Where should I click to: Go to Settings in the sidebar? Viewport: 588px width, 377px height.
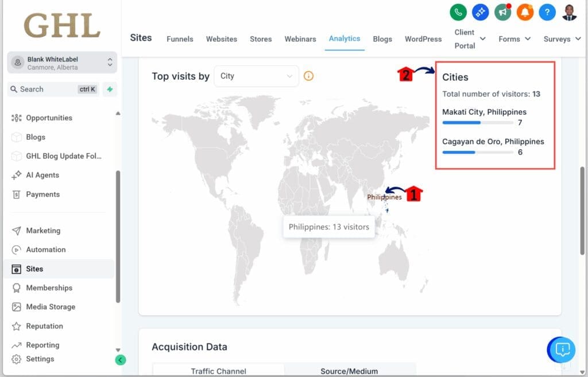pos(40,359)
